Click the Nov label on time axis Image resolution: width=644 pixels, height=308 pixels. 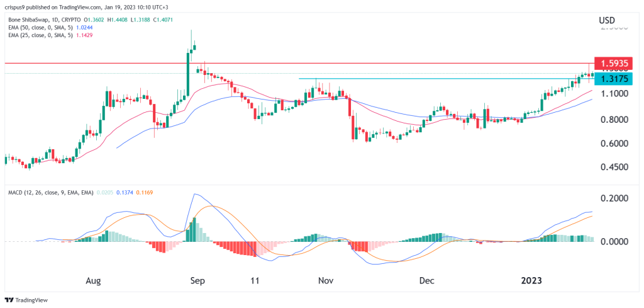click(x=325, y=282)
